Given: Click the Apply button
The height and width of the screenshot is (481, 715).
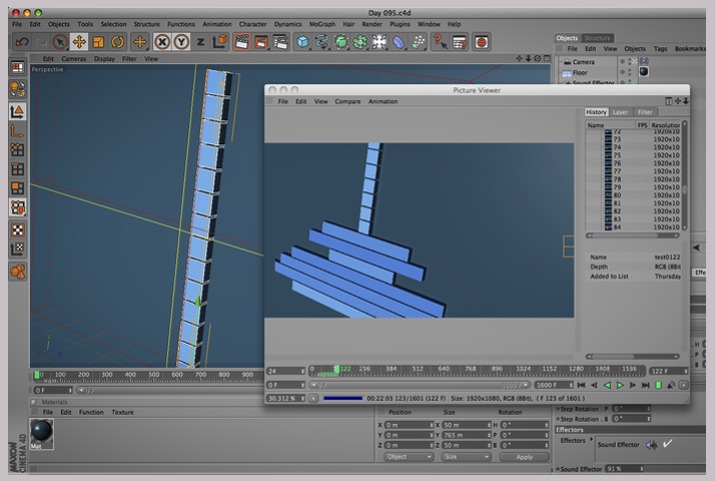Looking at the screenshot, I should pyautogui.click(x=524, y=457).
